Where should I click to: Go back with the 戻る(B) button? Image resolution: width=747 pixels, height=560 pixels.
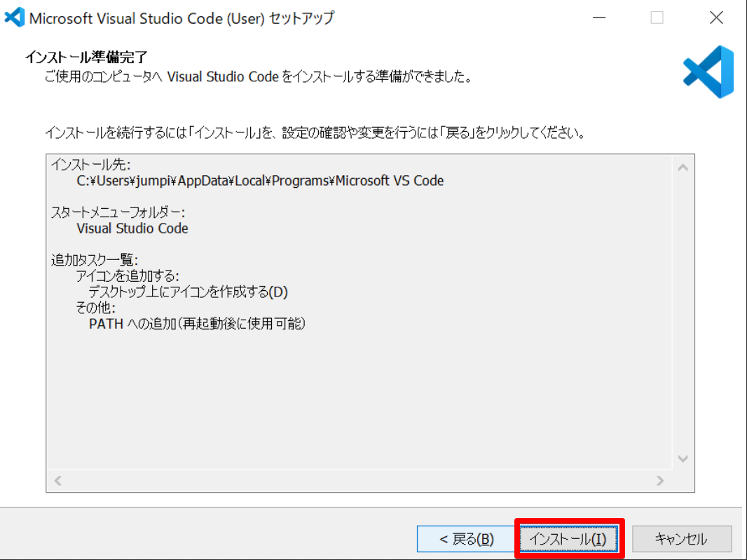466,539
